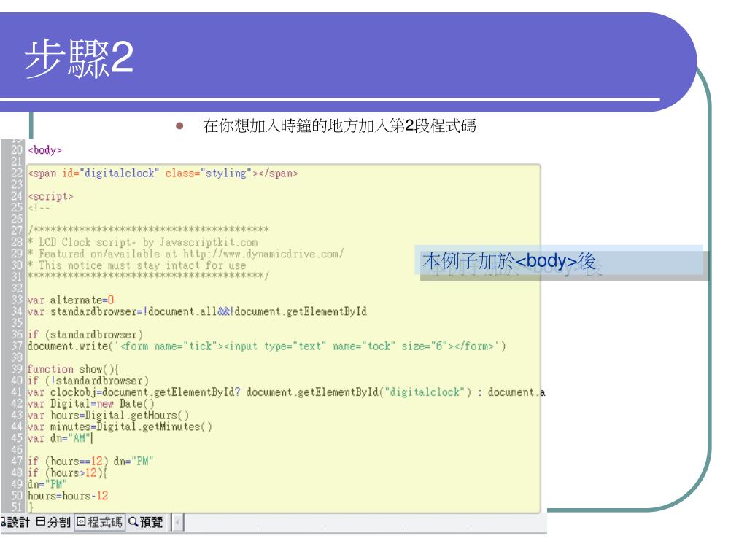Click the 'var dn="AM"' line
Image resolution: width=747 pixels, height=560 pixels.
click(x=60, y=438)
